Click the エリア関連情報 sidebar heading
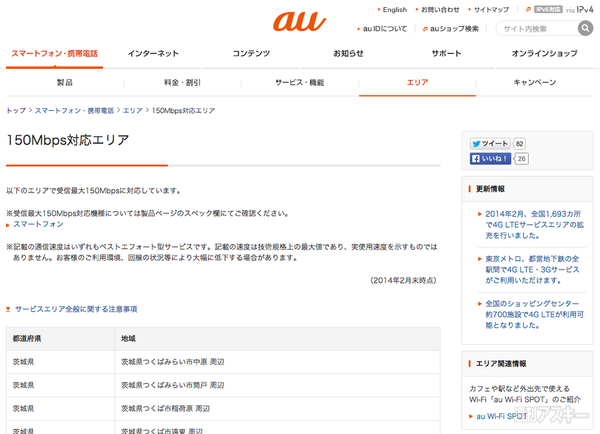The image size is (600, 434). (x=501, y=364)
